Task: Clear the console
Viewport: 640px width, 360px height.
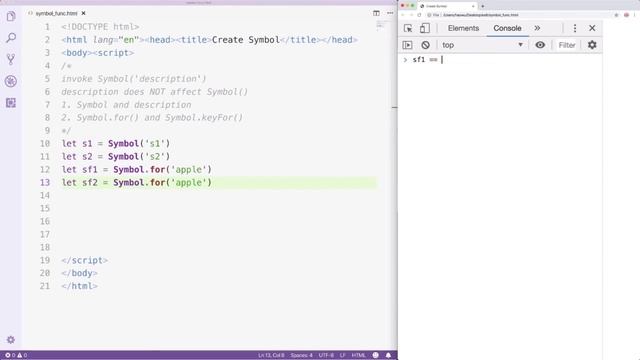Action: (425, 45)
